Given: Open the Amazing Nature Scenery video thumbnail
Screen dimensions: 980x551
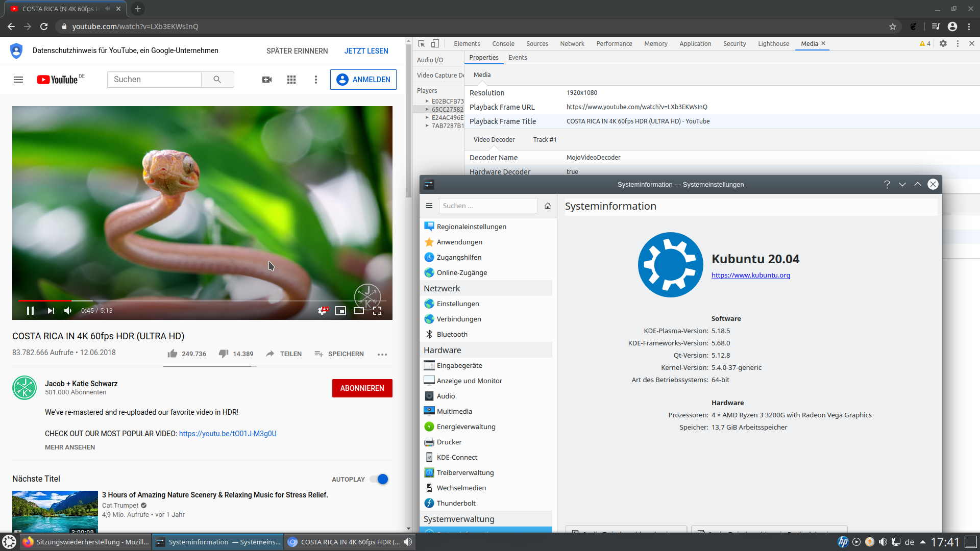Looking at the screenshot, I should tap(55, 512).
